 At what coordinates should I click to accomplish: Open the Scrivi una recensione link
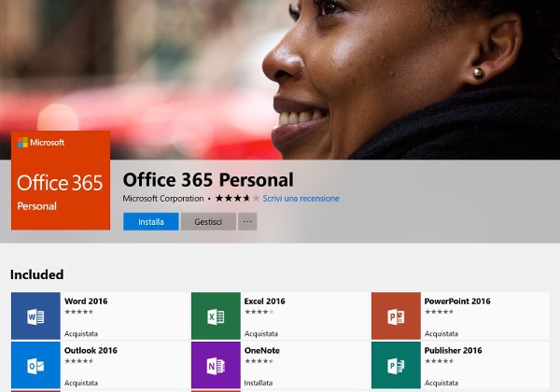click(x=301, y=199)
